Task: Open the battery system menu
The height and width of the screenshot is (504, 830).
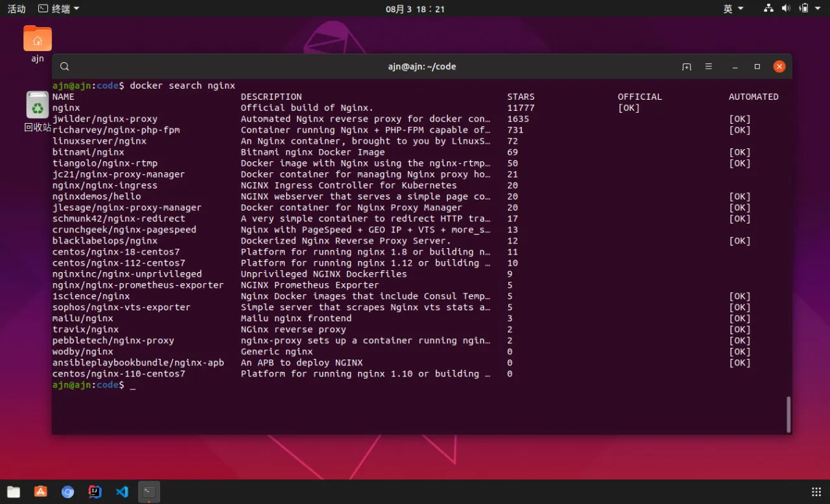Action: pos(809,8)
